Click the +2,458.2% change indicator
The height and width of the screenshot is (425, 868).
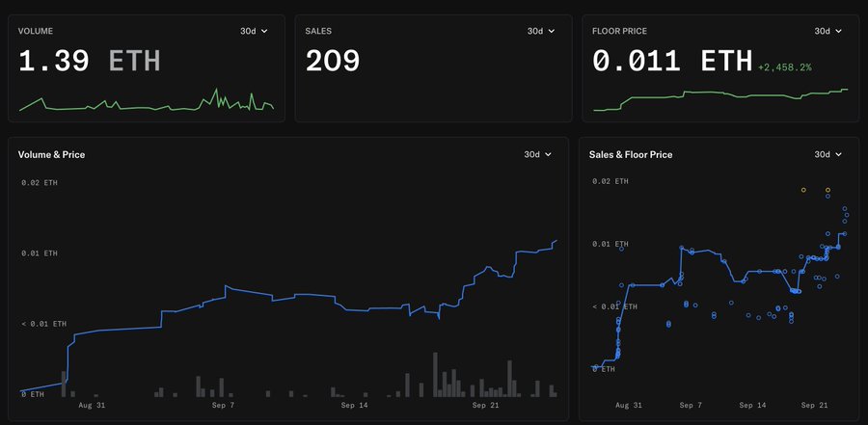[784, 67]
